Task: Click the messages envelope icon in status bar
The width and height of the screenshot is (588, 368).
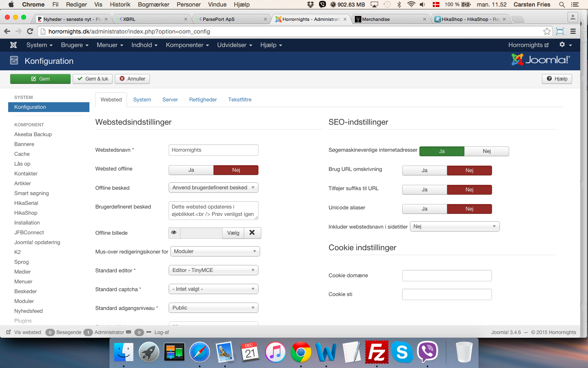Action: pyautogui.click(x=129, y=332)
